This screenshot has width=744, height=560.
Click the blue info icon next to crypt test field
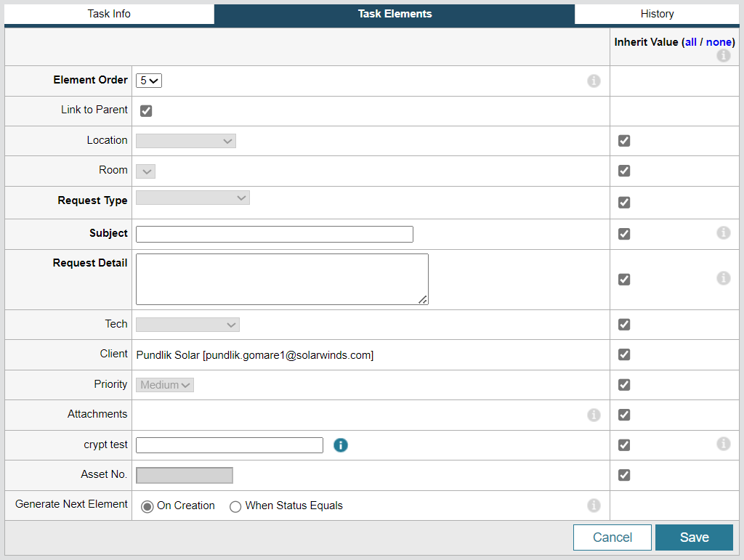[341, 445]
